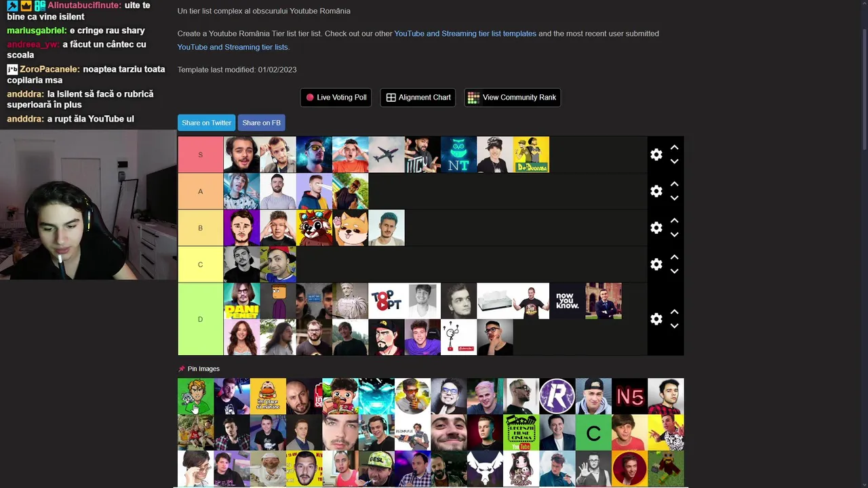
Task: Select the yellow cartoon duo image in tier S
Action: pyautogui.click(x=531, y=155)
